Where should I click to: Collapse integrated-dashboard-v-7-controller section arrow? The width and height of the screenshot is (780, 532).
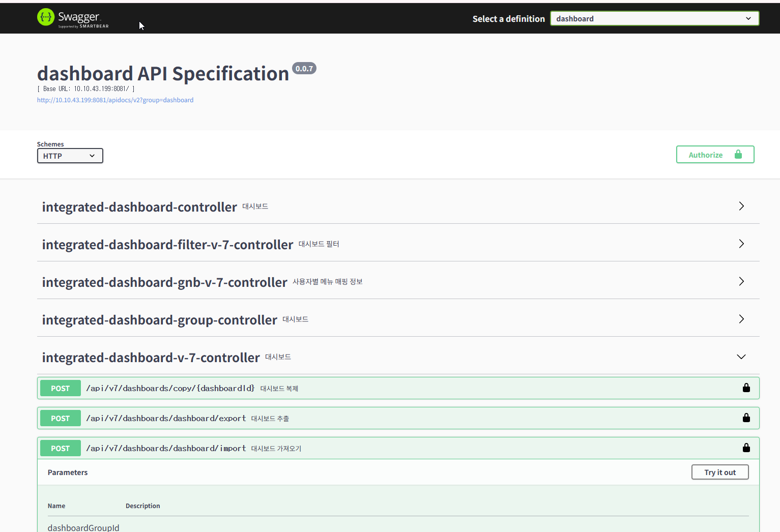741,357
